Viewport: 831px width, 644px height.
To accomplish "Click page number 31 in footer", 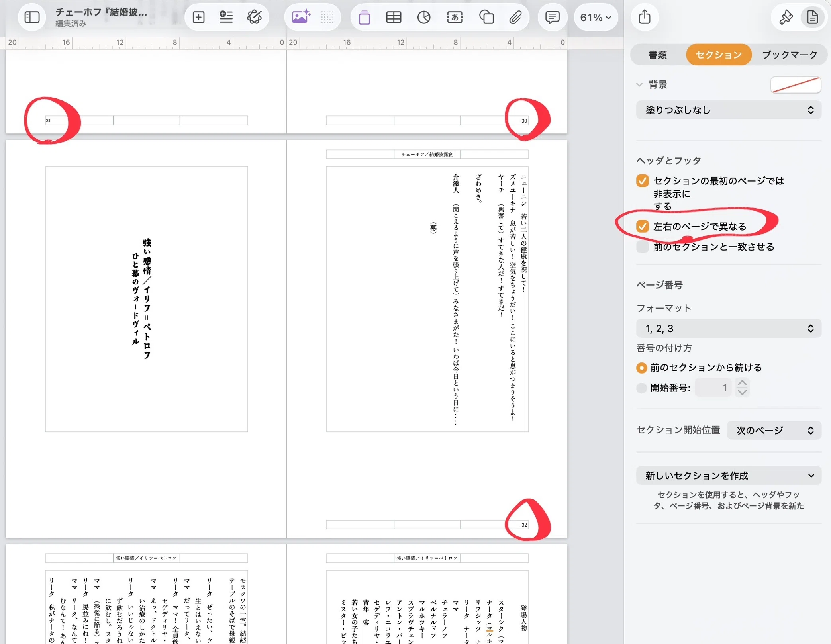I will pos(48,120).
